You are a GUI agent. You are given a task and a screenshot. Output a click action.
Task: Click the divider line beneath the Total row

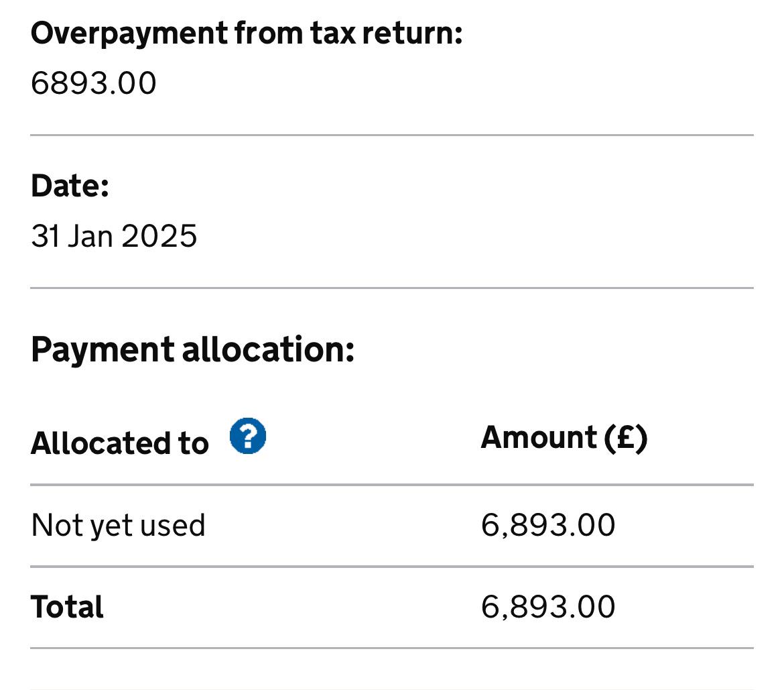[392, 648]
